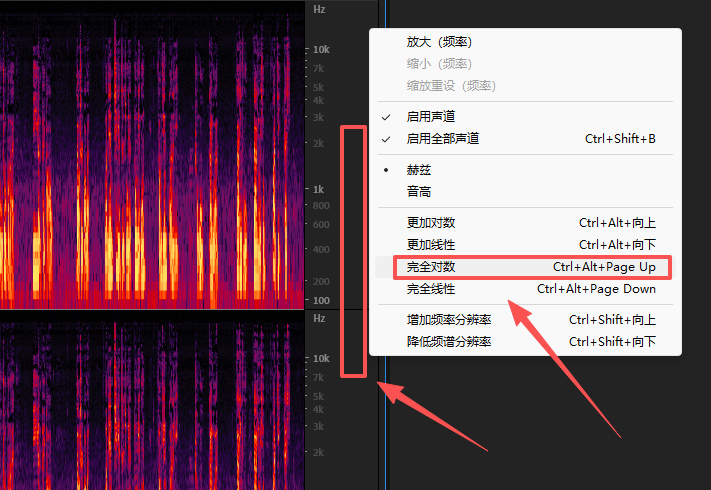Click the 400 mark on upper frequency ruler

click(x=321, y=249)
